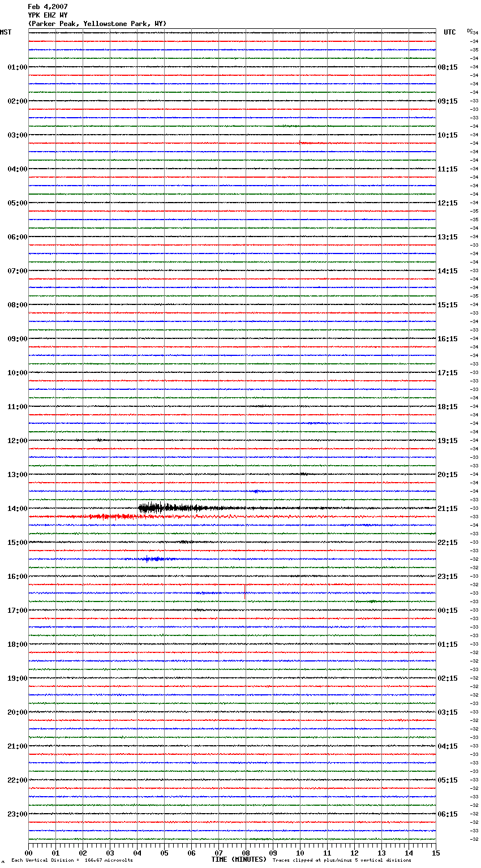This screenshot has height=868, width=481.
Task: Click the 18:15 UTC time label
Action: 448,407
